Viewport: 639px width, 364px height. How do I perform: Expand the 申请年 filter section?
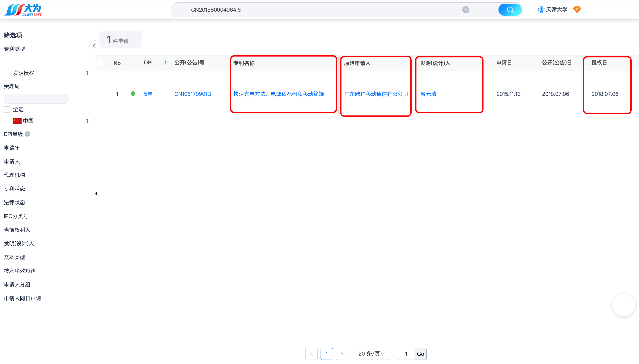click(12, 148)
